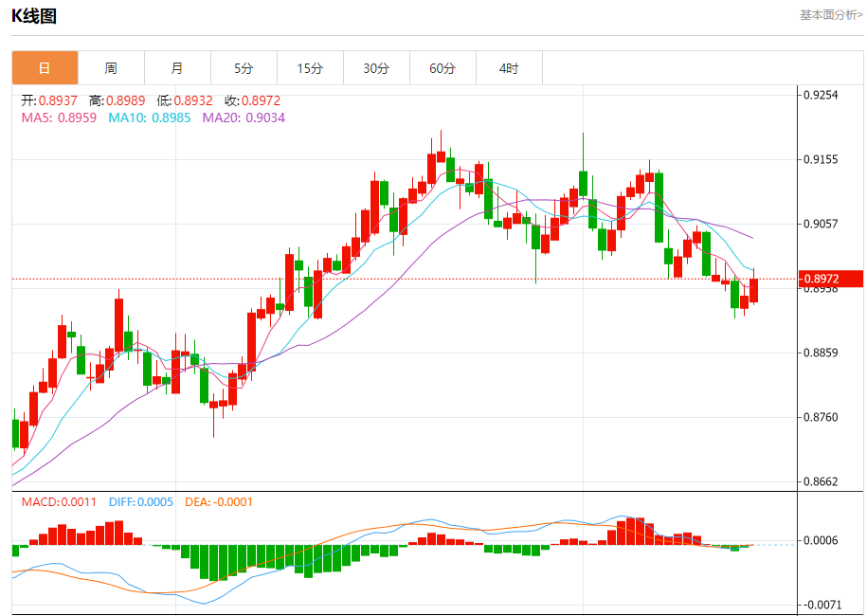This screenshot has width=867, height=616.
Task: Click the 0.0006 MACD axis label
Action: click(822, 540)
